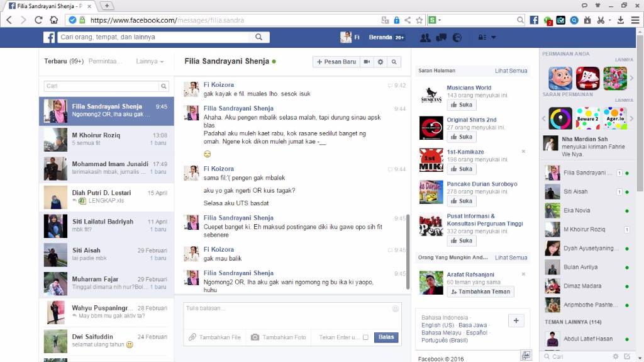
Task: Click the conversation list Cari search field
Action: [101, 86]
